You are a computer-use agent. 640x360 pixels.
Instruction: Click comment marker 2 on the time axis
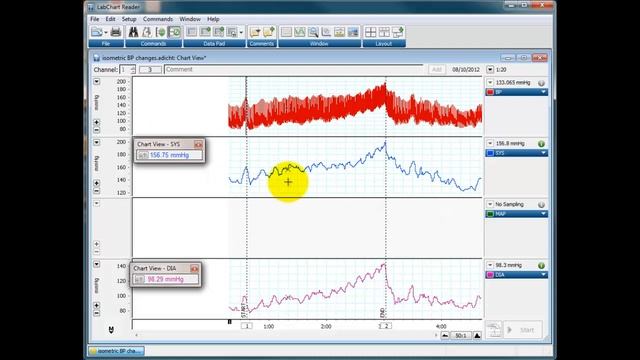tap(386, 326)
